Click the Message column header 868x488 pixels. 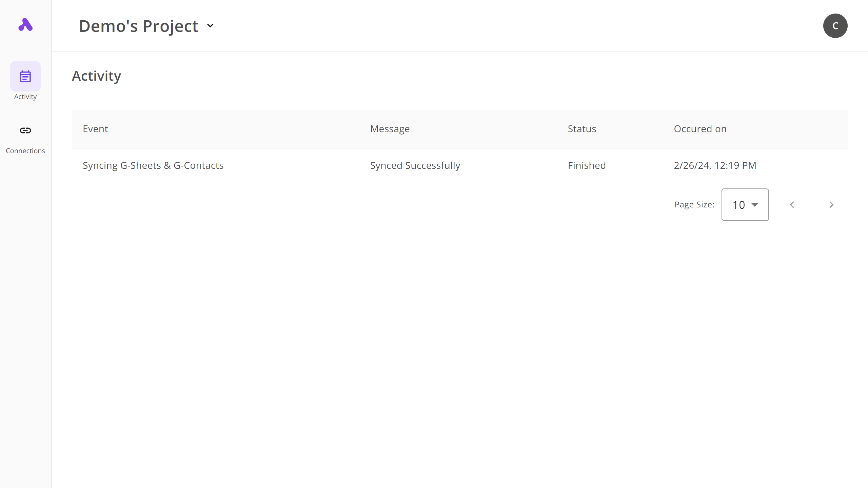click(x=390, y=129)
